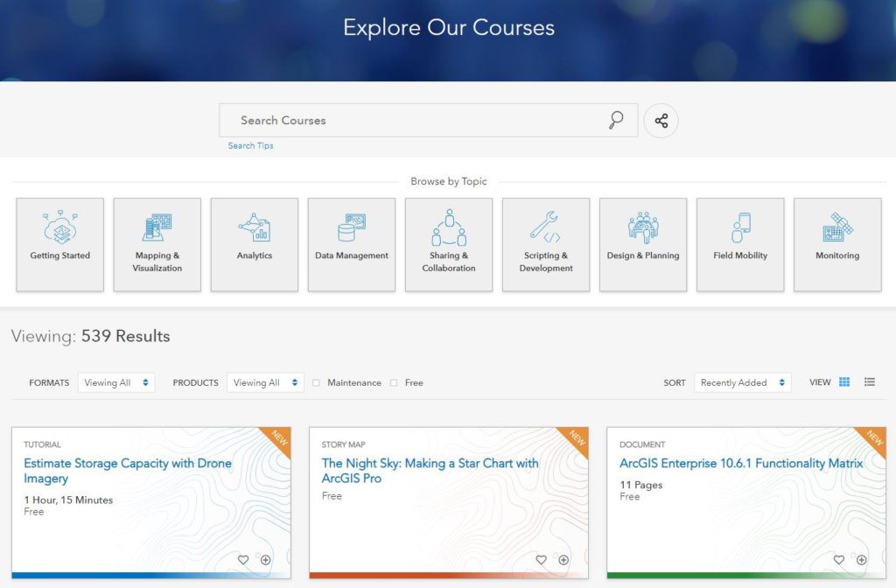Tick the Free checkbox filter

click(394, 383)
